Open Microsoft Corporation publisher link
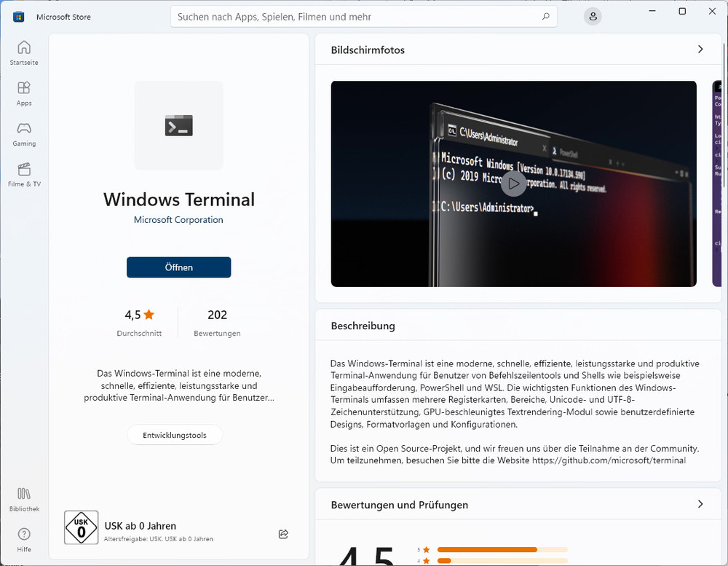The height and width of the screenshot is (566, 728). point(178,220)
